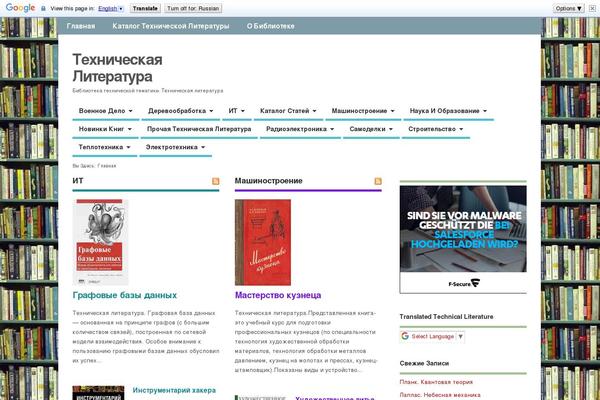600x400 pixels.
Task: Open the Мастерство кузнеца article link
Action: (x=278, y=295)
